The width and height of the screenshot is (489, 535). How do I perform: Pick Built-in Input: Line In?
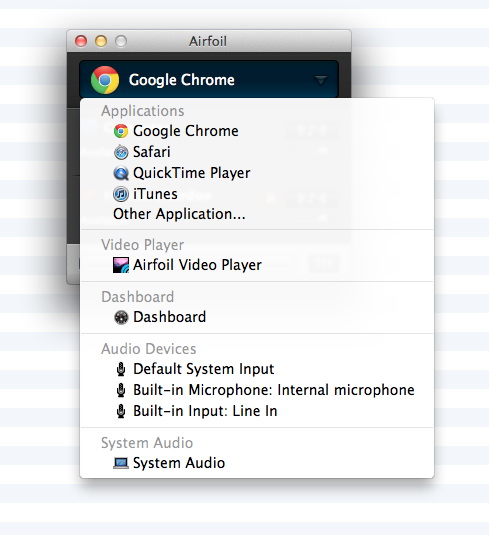(x=257, y=411)
